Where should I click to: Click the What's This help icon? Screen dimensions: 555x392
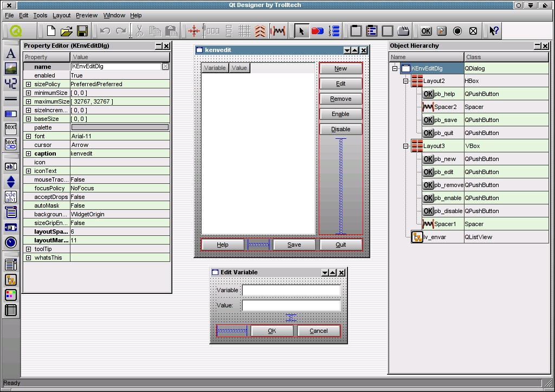pos(494,31)
